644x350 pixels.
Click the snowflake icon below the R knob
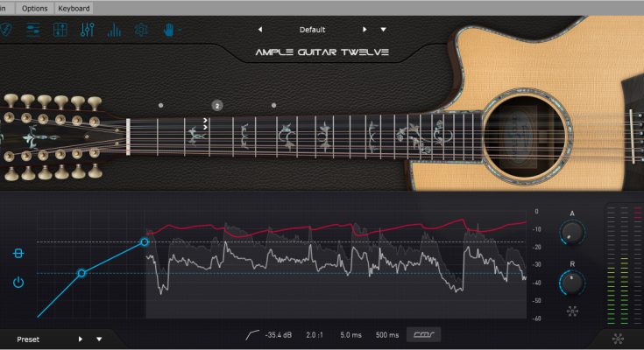(x=572, y=311)
